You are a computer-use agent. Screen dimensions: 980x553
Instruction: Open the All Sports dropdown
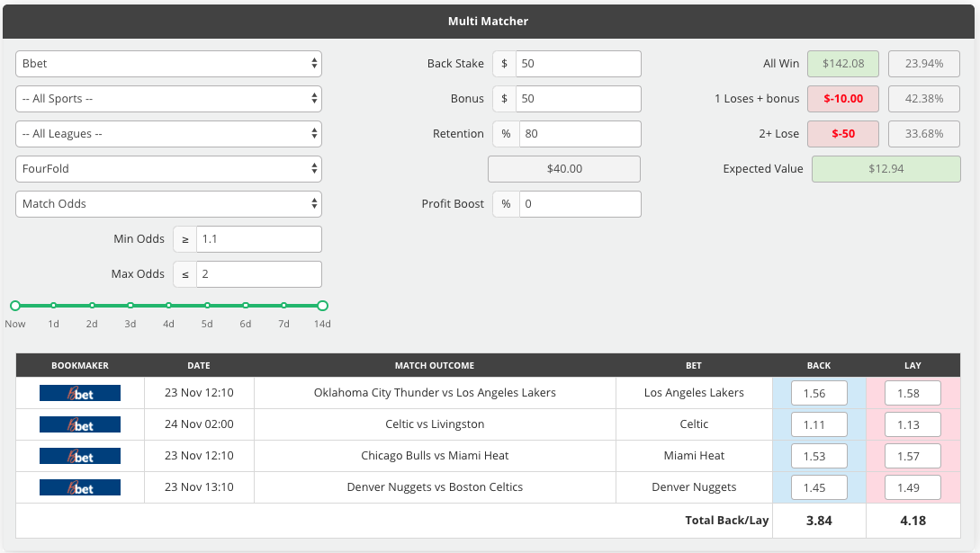pos(168,98)
